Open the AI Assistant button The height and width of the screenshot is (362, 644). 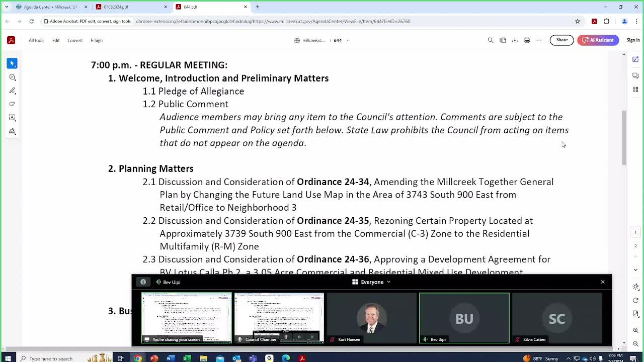[x=598, y=40]
